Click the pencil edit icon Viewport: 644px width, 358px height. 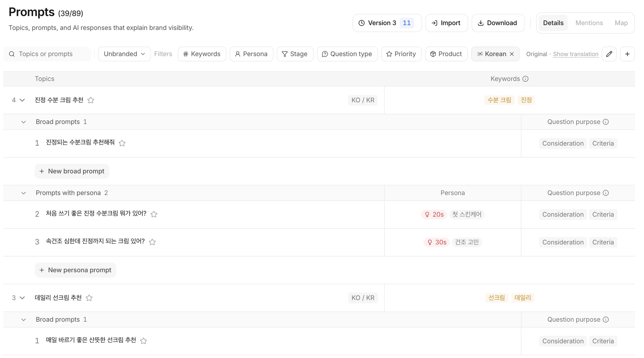(x=609, y=54)
